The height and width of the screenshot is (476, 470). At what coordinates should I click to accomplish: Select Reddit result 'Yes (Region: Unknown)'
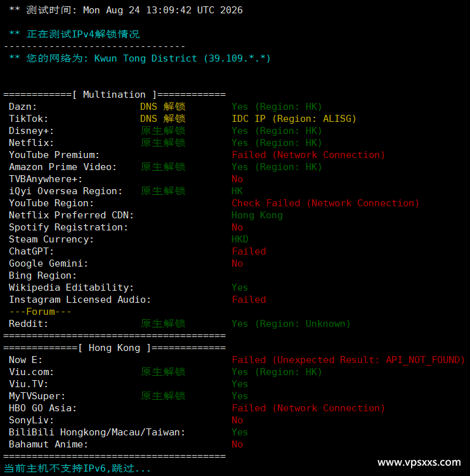[x=291, y=324]
